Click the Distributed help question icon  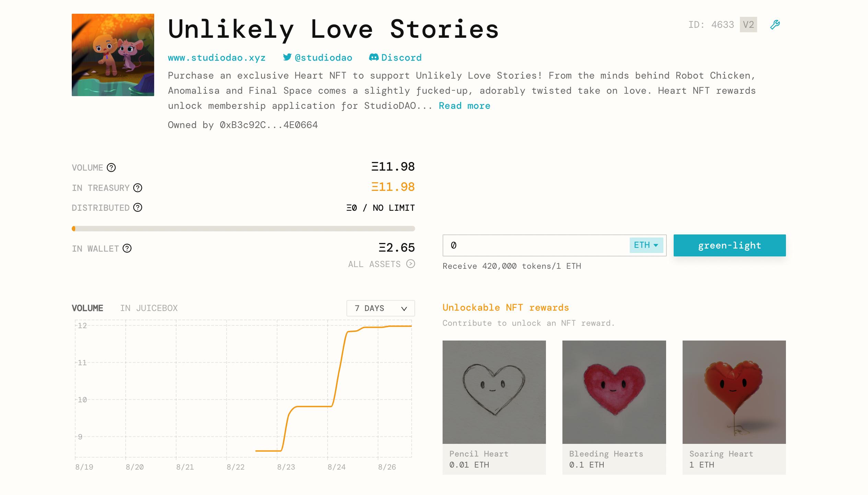point(138,208)
